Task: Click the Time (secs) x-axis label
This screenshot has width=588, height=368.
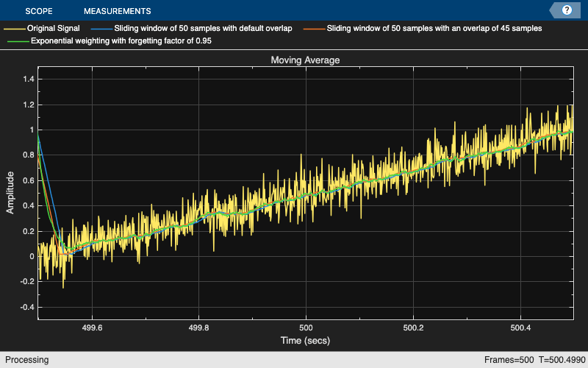Action: (x=305, y=341)
